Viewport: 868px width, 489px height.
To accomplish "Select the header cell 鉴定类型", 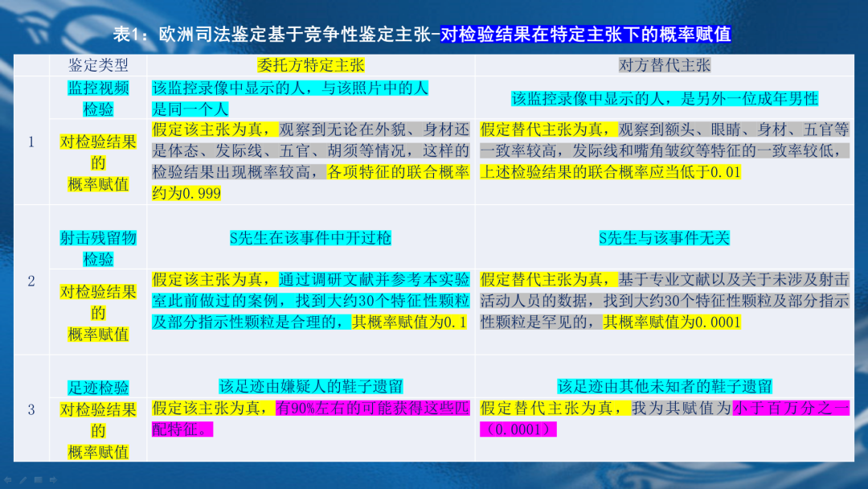I will (98, 65).
